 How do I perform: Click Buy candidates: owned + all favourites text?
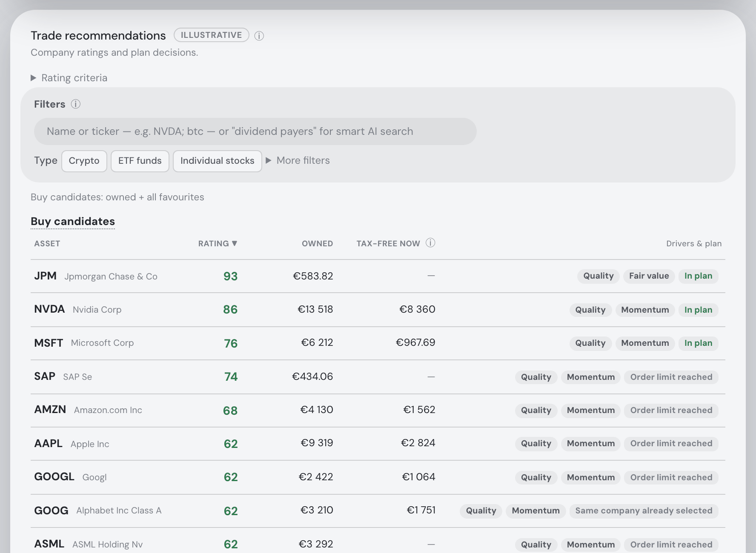pyautogui.click(x=117, y=197)
